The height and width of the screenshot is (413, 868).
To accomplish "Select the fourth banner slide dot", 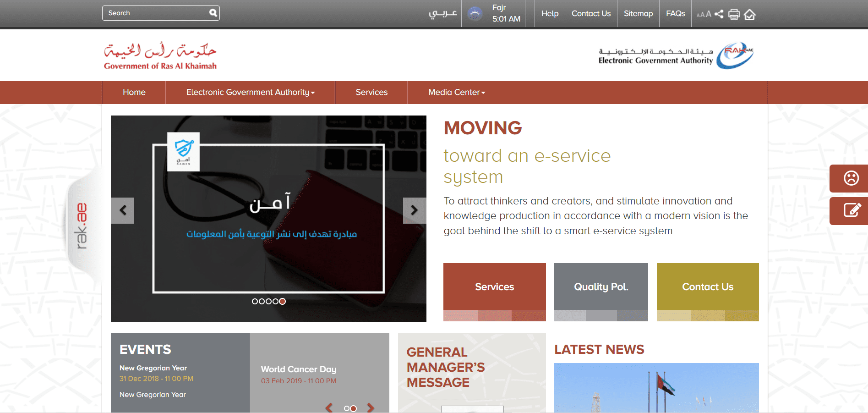I will [275, 301].
